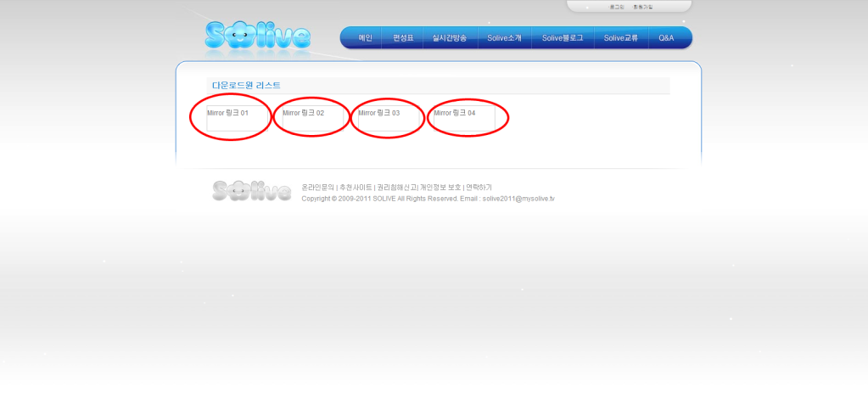
Task: Open the 개인정보 보호 footer link
Action: [440, 188]
